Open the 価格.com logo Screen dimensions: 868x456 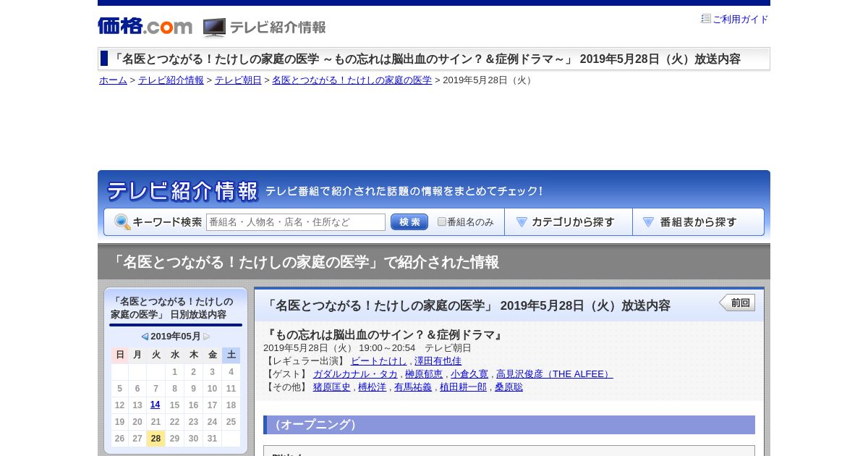145,27
